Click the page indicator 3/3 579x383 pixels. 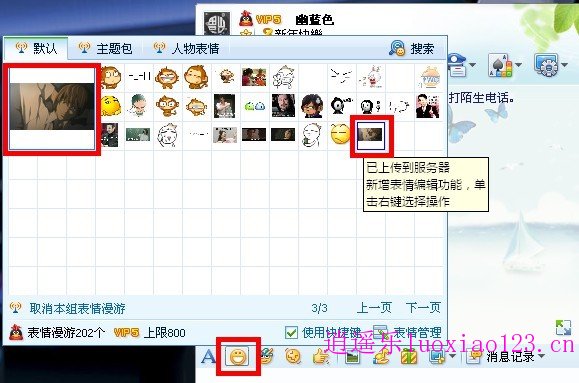319,308
